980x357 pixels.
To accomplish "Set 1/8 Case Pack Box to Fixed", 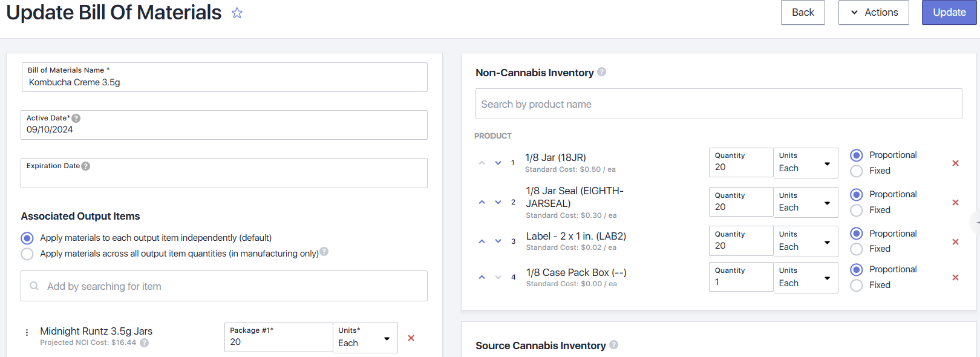I will [856, 286].
